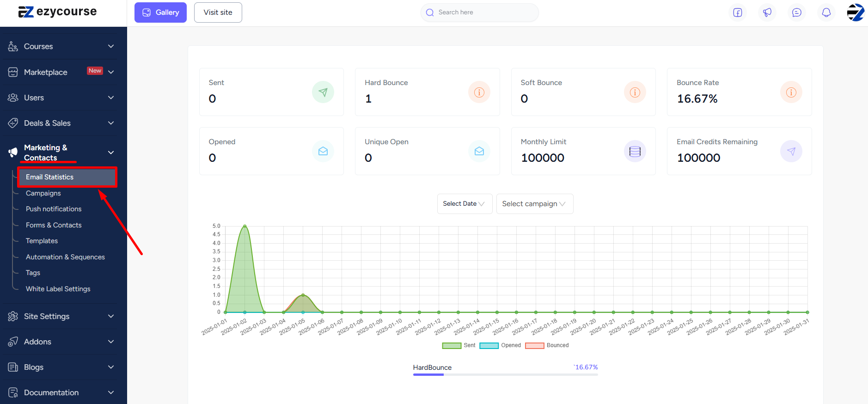This screenshot has width=868, height=404.
Task: Expand the Marketplace menu chevron
Action: pyautogui.click(x=111, y=72)
